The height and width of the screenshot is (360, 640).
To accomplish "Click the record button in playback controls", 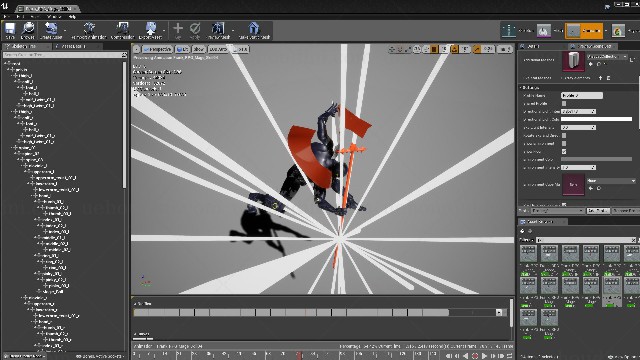I will point(475,356).
